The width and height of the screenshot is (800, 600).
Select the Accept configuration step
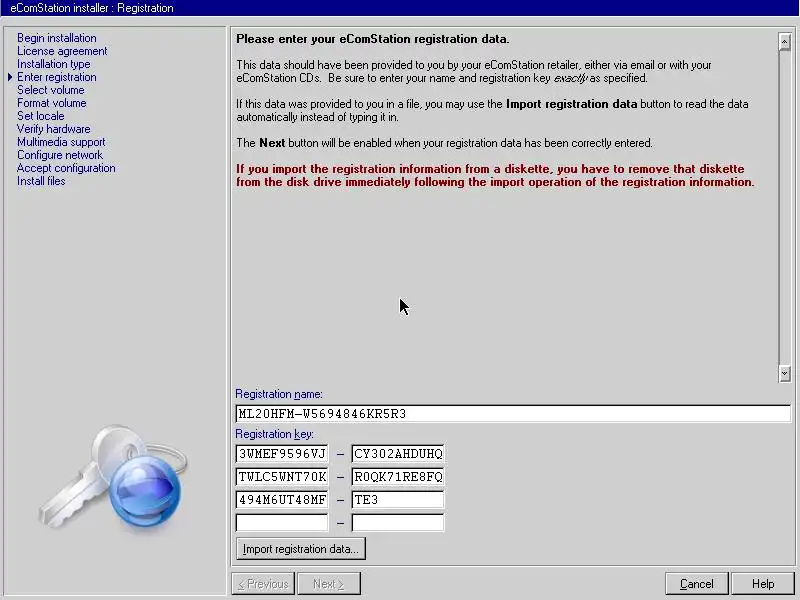point(66,168)
